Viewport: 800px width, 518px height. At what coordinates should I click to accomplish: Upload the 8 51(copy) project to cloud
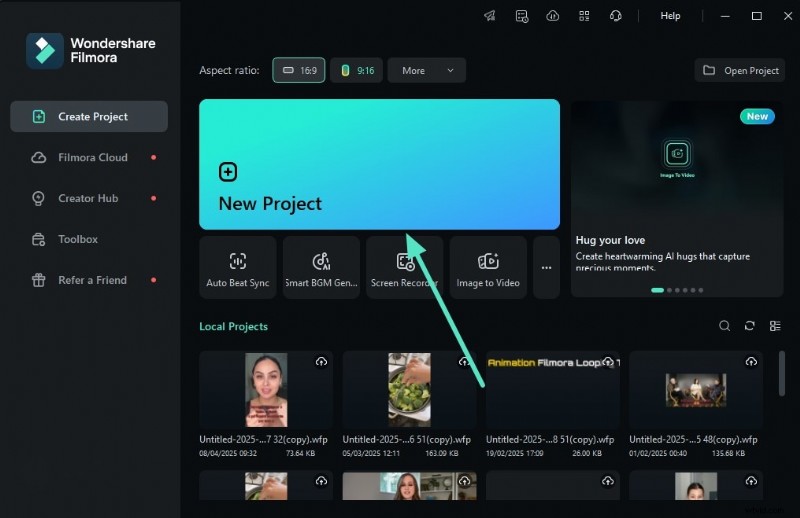608,362
